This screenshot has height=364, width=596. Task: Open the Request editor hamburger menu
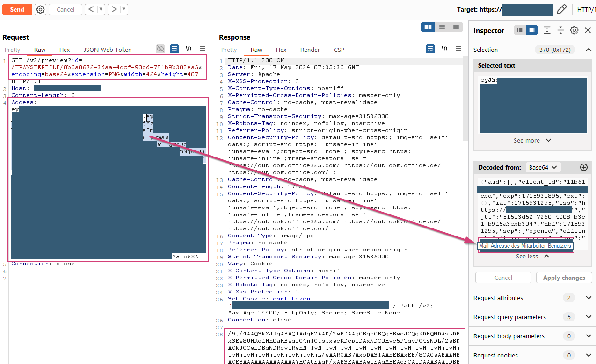[203, 49]
